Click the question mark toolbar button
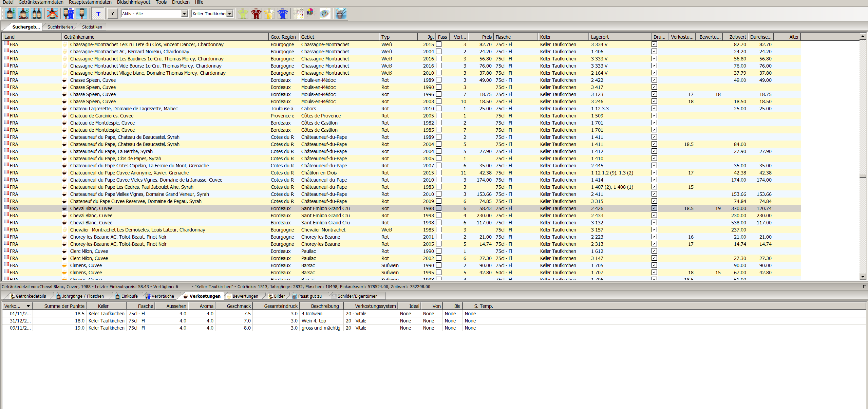This screenshot has height=409, width=868. click(112, 14)
